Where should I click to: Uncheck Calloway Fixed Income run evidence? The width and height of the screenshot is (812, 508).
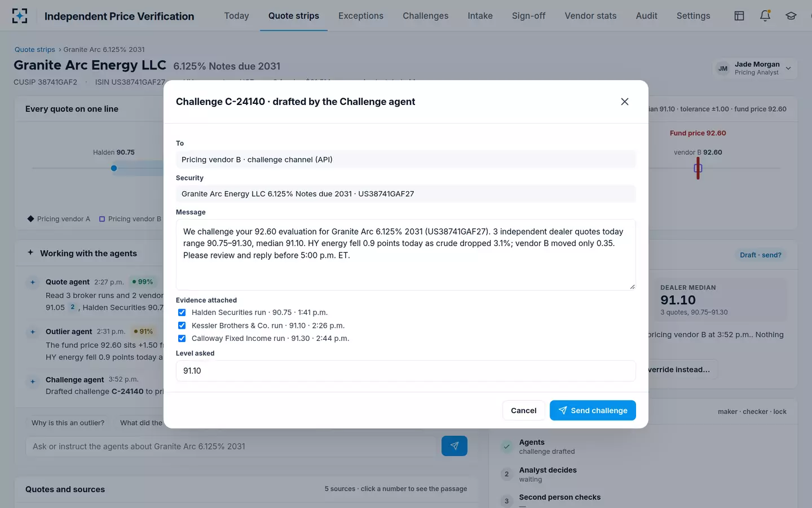point(182,339)
